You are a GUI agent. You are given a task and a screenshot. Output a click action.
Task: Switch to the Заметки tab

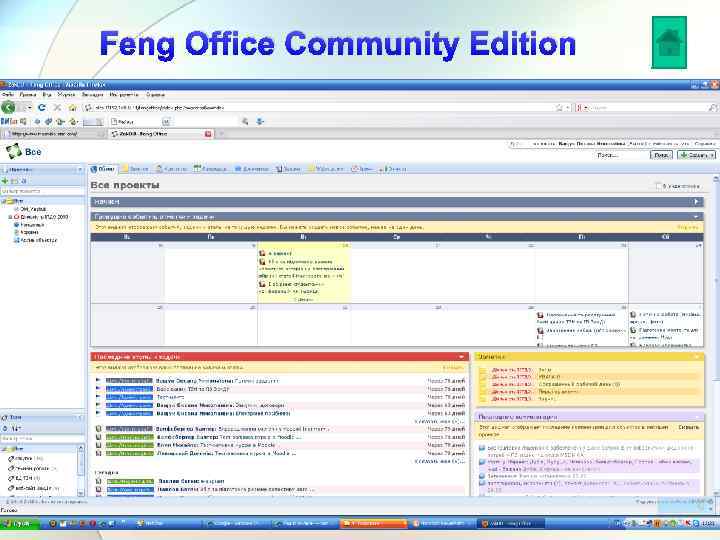click(x=135, y=169)
